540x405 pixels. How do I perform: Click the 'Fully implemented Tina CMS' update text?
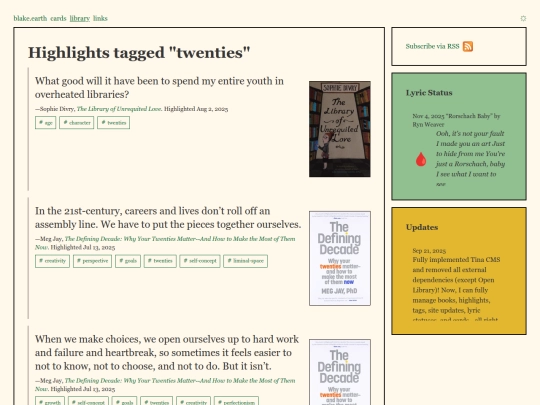(456, 290)
